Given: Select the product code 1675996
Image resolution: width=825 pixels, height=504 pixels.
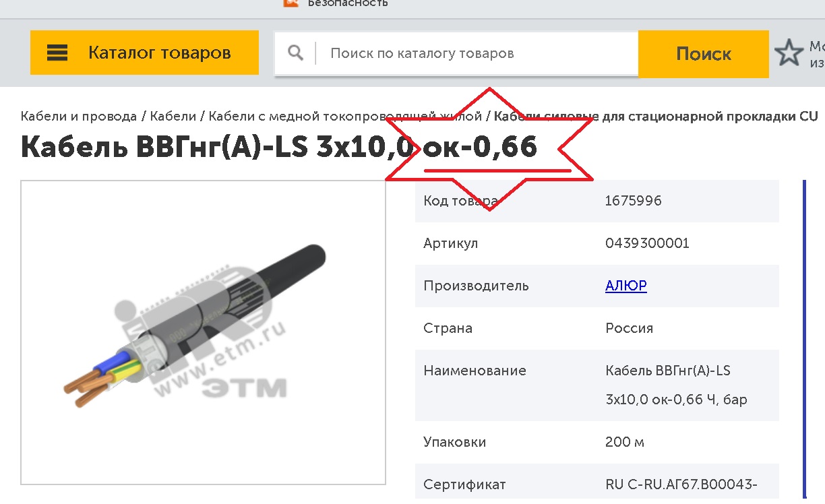Looking at the screenshot, I should tap(634, 201).
